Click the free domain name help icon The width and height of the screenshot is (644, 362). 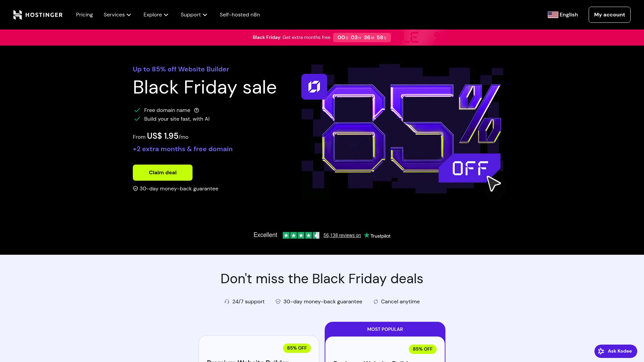point(197,110)
